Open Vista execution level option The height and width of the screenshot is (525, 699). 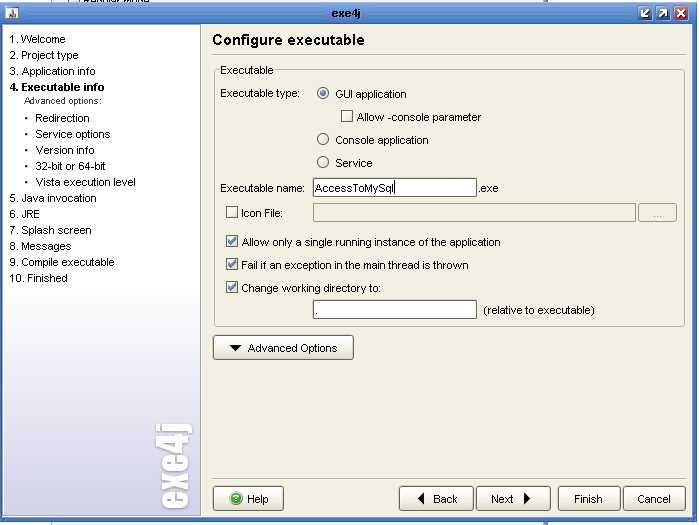click(86, 182)
